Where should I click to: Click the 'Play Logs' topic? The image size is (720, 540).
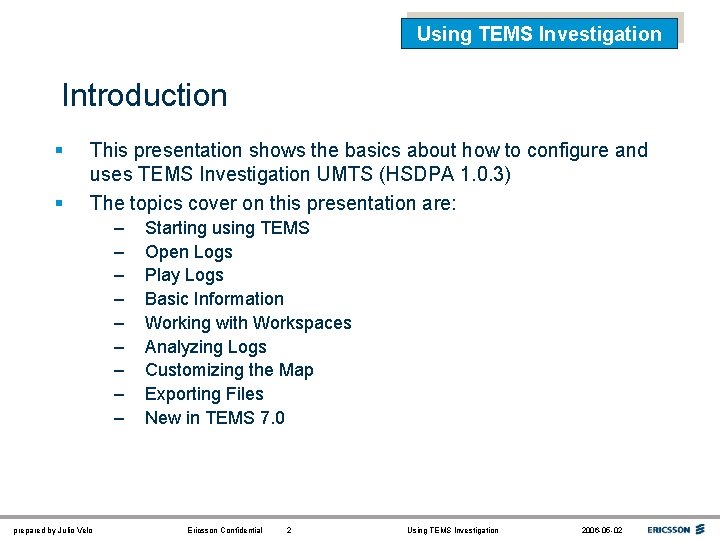[184, 276]
